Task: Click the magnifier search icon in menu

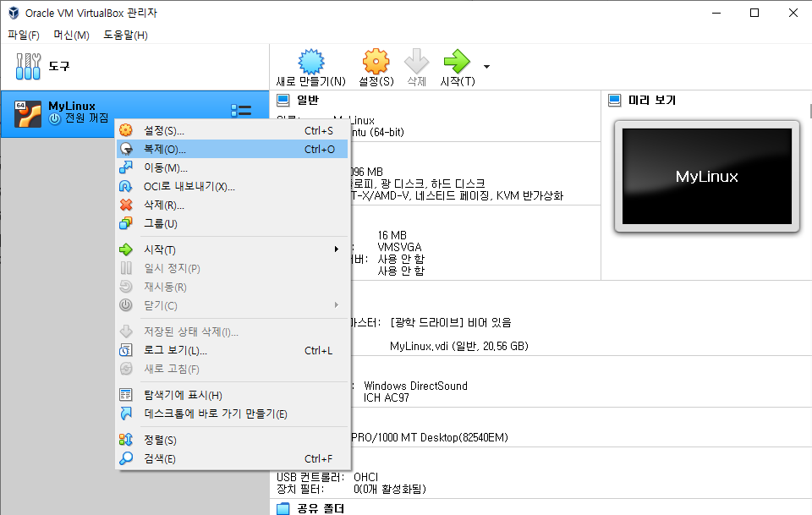Action: [x=126, y=458]
